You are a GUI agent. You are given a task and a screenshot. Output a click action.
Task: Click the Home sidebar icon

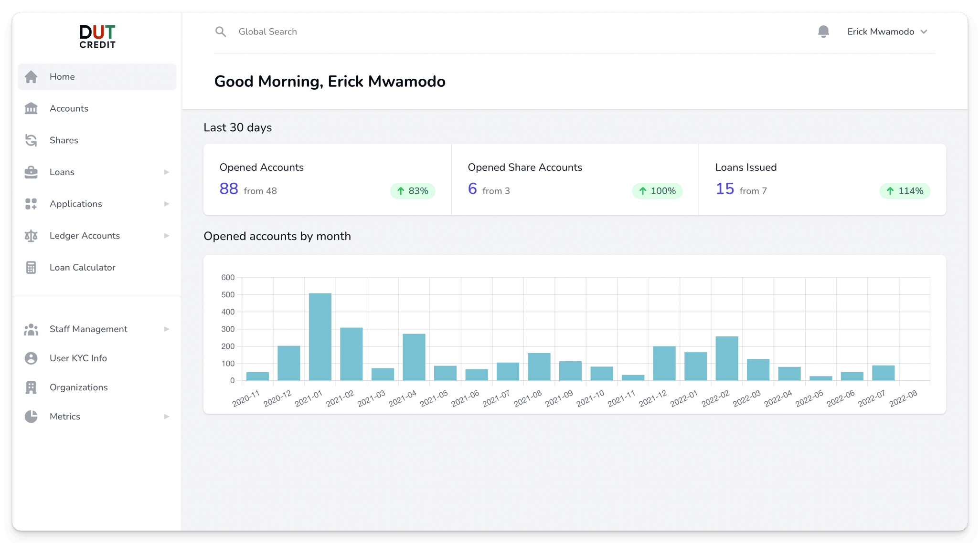tap(32, 76)
